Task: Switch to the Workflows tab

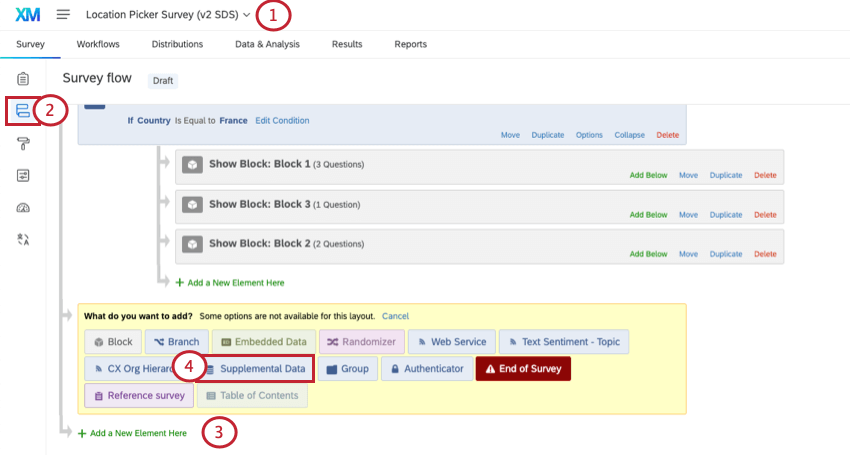Action: [98, 44]
